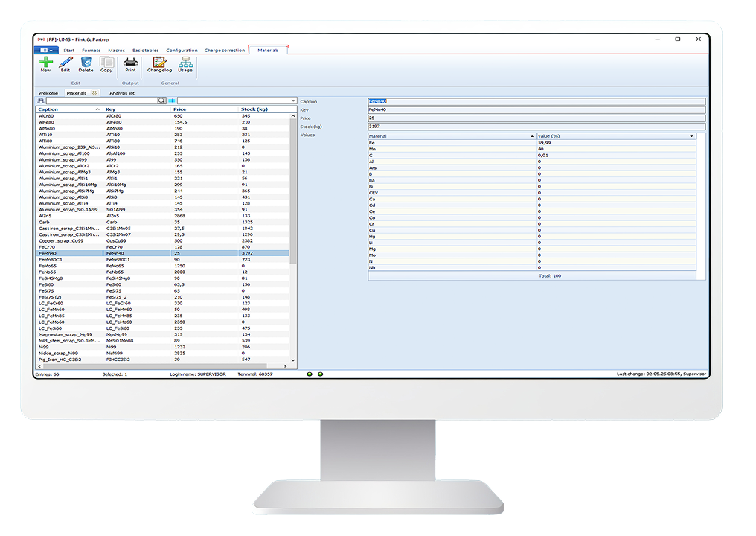Click the magnifier icon in the search box
Image resolution: width=756 pixels, height=536 pixels.
click(161, 100)
